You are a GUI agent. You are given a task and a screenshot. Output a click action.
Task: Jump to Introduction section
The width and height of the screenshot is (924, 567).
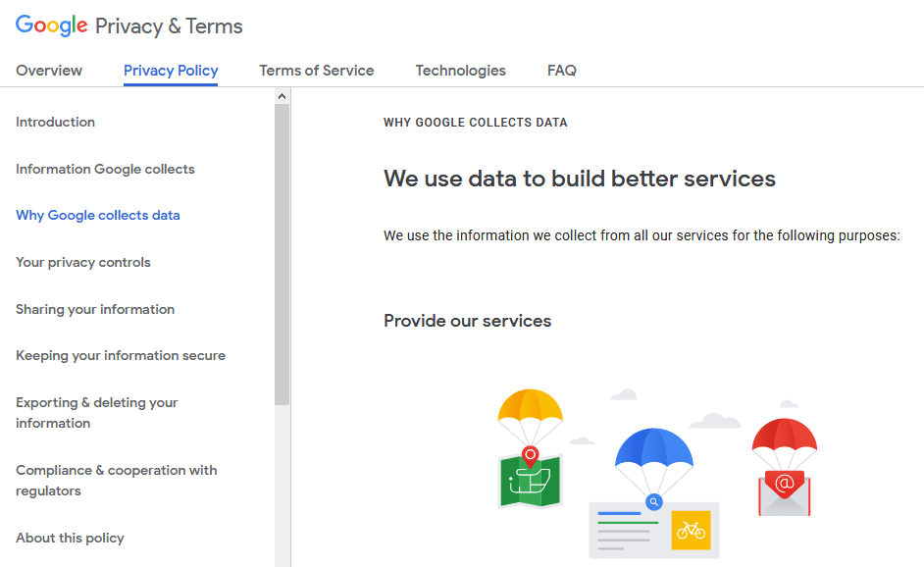(55, 122)
